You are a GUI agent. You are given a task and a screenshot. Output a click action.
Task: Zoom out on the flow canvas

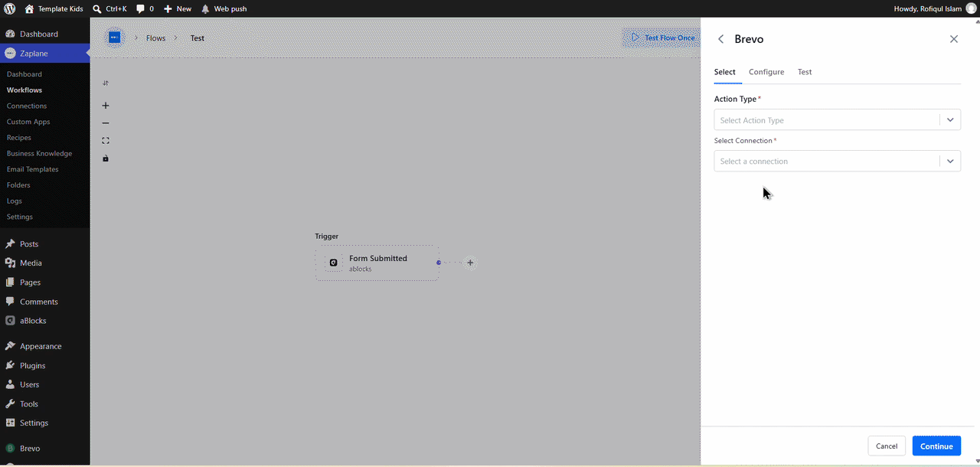tap(106, 123)
